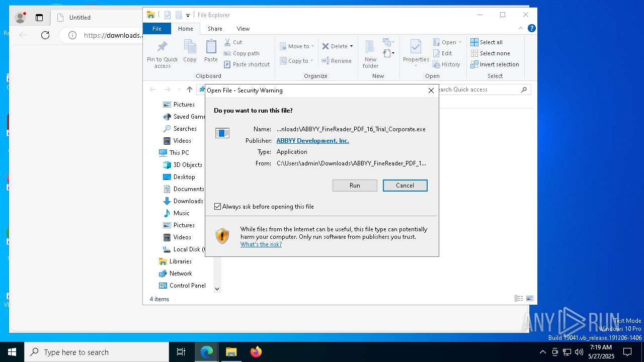The image size is (644, 362).
Task: Click the Up one level arrow
Action: [189, 89]
